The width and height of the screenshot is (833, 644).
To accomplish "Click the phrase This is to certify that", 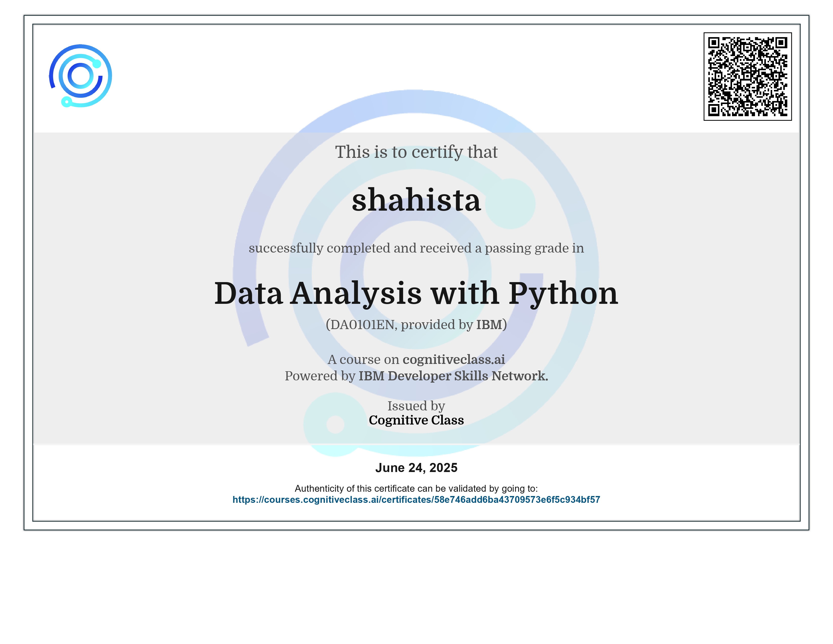I will [x=417, y=152].
